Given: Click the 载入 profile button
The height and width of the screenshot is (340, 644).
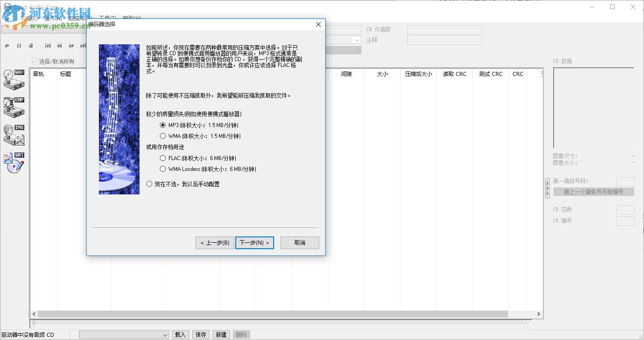Looking at the screenshot, I should [x=180, y=334].
